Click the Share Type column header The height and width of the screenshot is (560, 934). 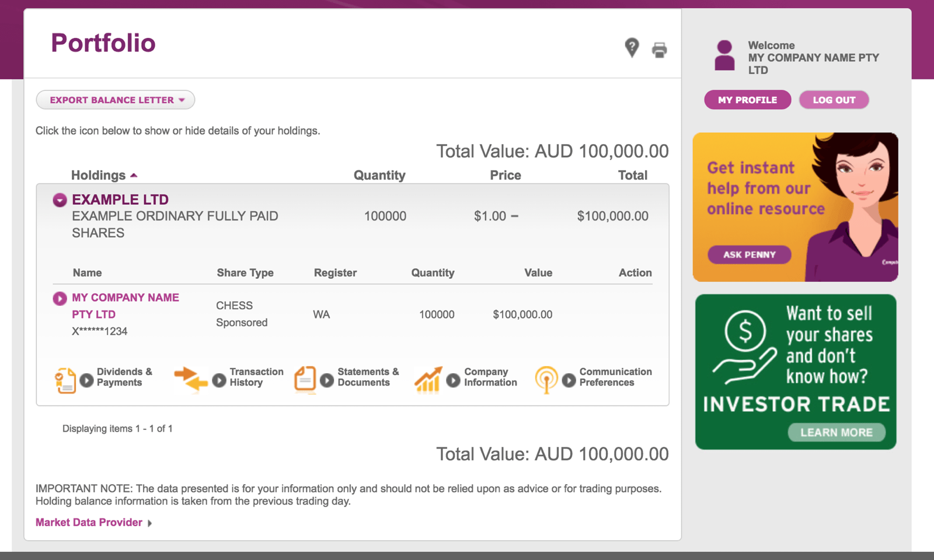(245, 272)
